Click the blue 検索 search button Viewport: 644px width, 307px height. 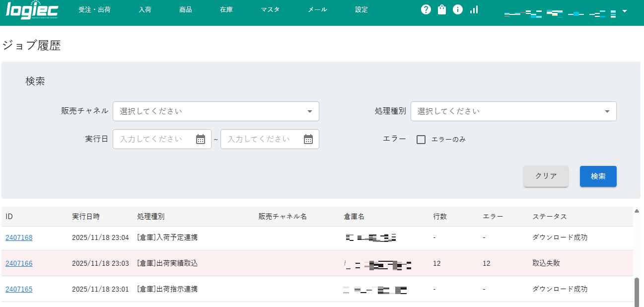point(598,176)
